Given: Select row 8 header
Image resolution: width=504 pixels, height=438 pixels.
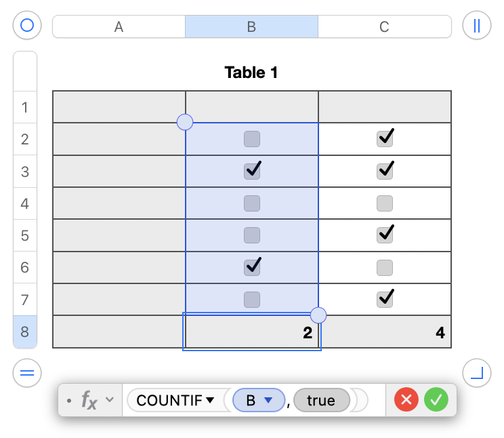Looking at the screenshot, I should pos(25,332).
